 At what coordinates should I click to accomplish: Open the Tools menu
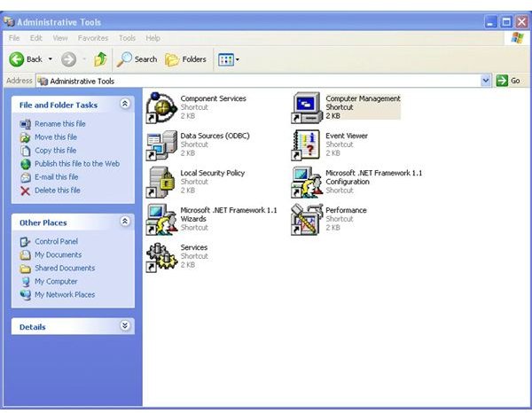point(127,38)
